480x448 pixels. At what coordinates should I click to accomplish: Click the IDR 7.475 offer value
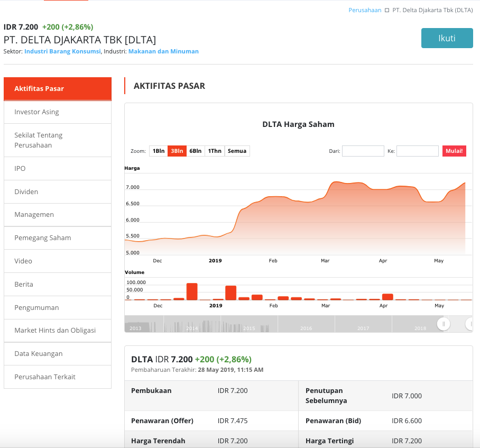click(233, 420)
